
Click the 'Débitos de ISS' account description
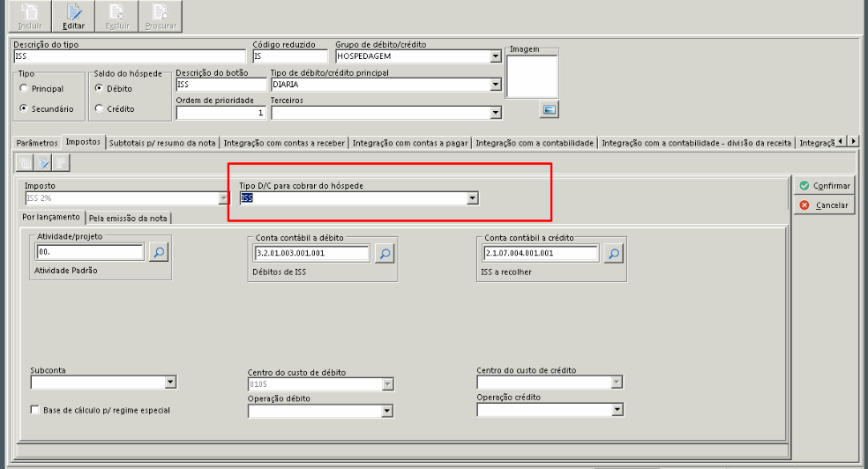tap(279, 272)
